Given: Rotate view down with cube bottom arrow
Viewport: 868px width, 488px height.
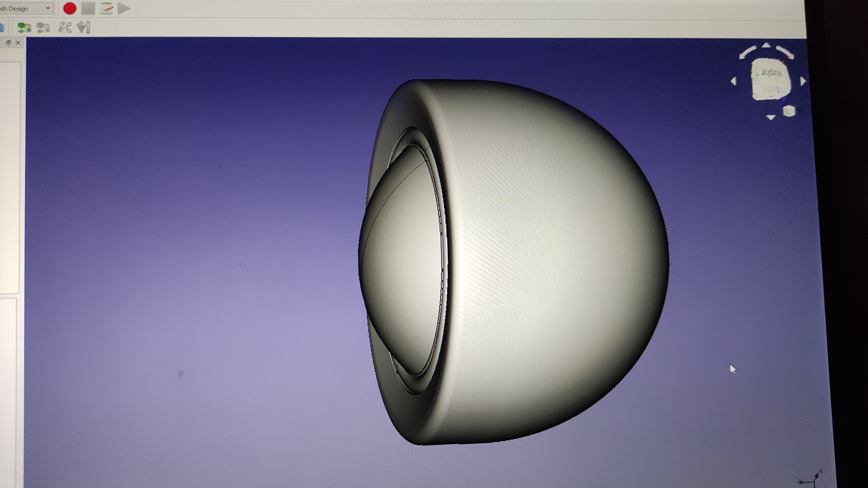Looking at the screenshot, I should (771, 117).
